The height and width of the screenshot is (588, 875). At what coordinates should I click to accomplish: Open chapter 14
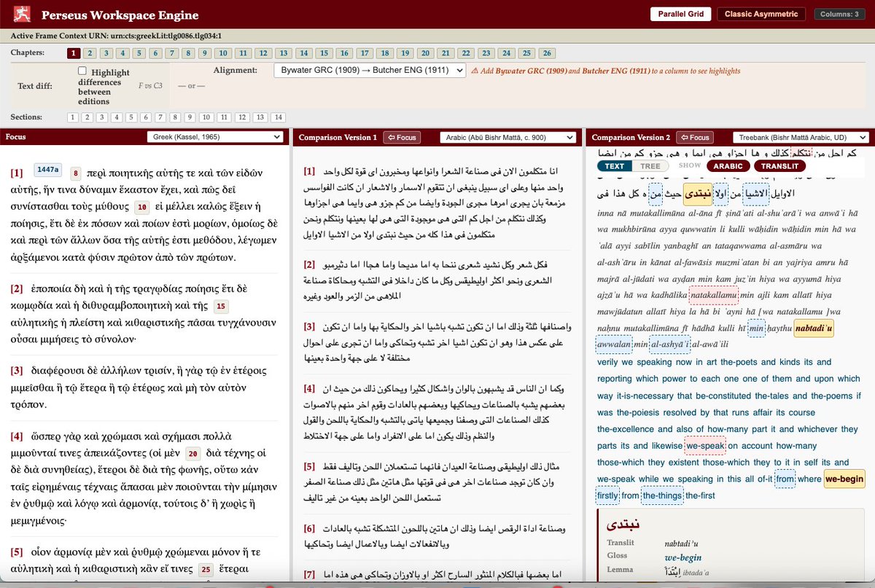click(303, 53)
